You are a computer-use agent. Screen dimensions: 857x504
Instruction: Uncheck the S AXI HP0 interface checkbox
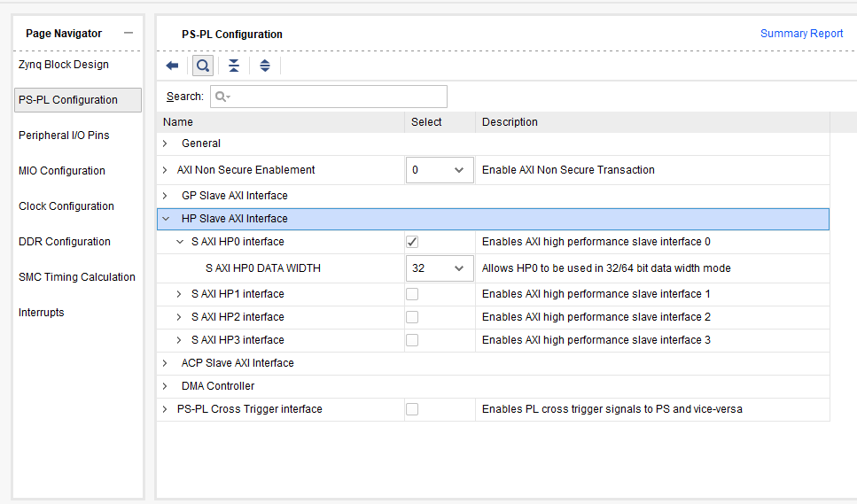(x=412, y=242)
